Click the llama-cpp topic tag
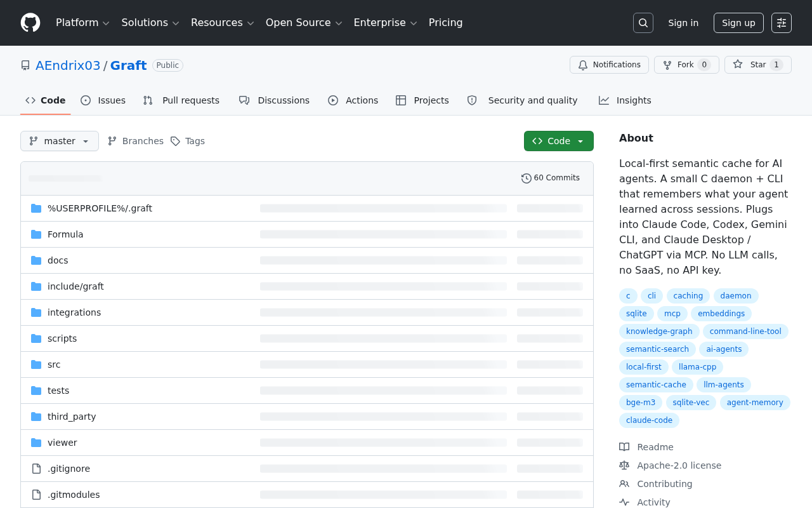Viewport: 812px width, 508px height. (697, 367)
